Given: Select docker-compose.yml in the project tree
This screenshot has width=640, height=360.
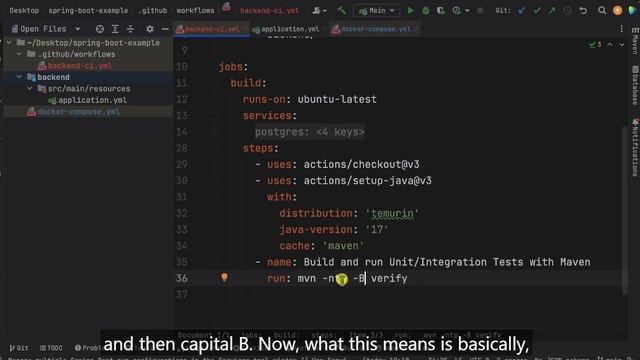Looking at the screenshot, I should pos(78,111).
